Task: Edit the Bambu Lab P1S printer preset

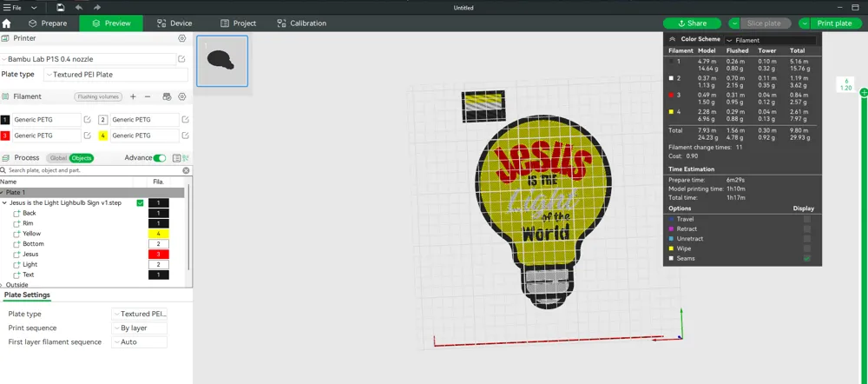Action: point(181,59)
